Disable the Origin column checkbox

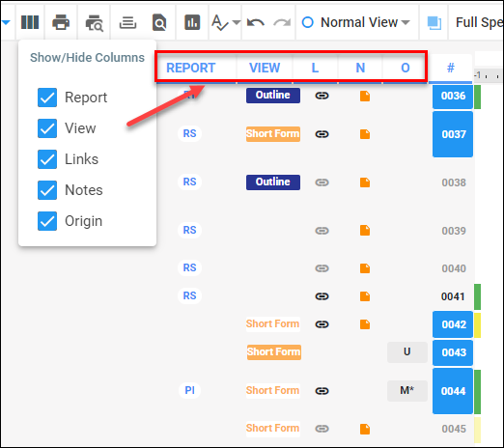pos(47,221)
